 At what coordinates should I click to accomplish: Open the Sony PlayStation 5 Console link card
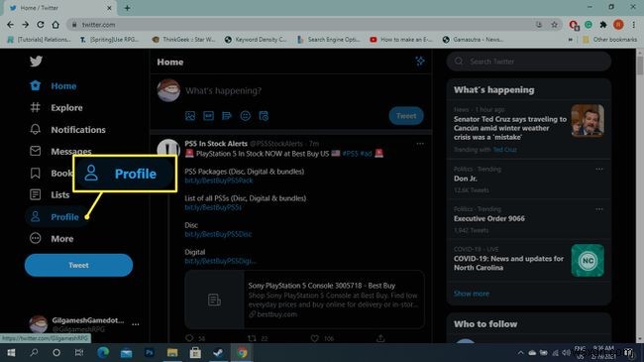[304, 300]
